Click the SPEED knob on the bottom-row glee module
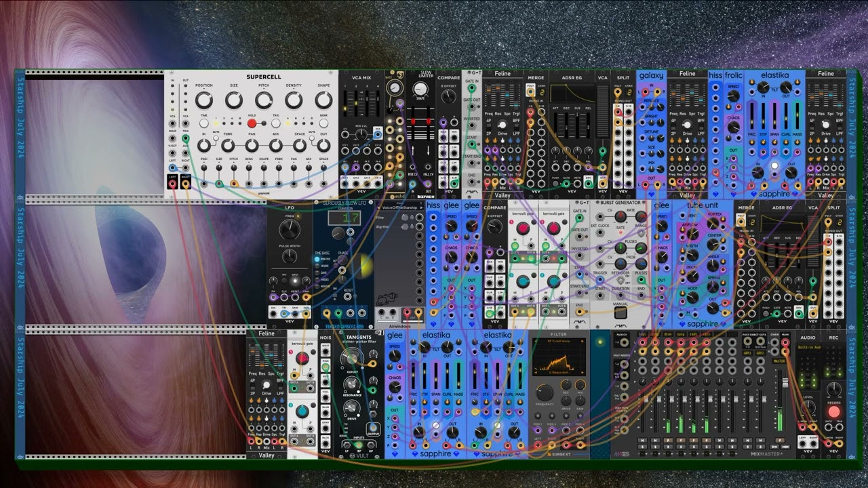Image resolution: width=868 pixels, height=488 pixels. 395,356
